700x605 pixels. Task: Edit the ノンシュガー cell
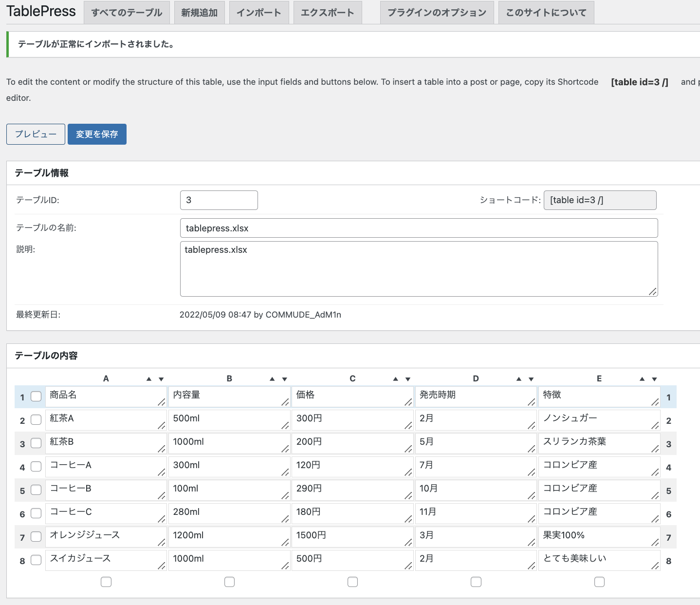point(599,420)
